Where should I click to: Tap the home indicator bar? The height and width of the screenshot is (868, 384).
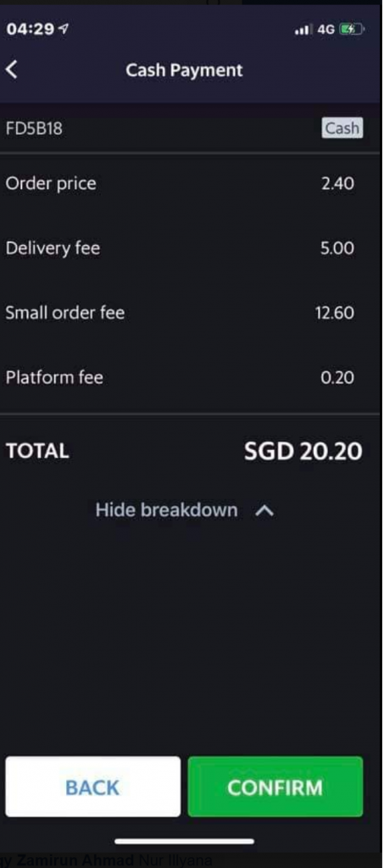[x=184, y=842]
